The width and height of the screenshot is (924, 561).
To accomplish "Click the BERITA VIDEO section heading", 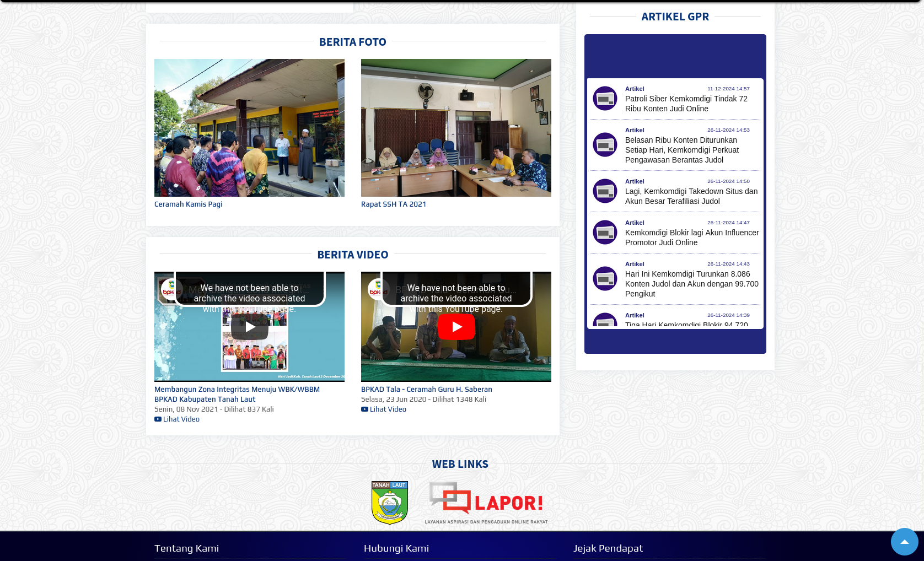I will 353,255.
